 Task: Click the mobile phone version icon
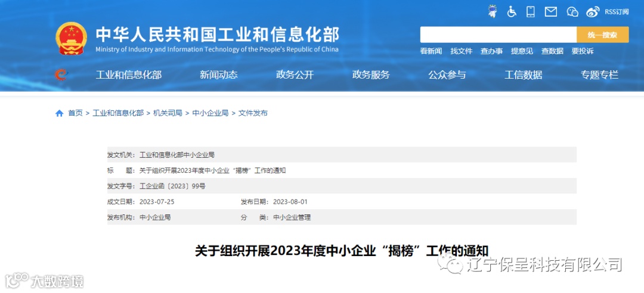coord(531,11)
